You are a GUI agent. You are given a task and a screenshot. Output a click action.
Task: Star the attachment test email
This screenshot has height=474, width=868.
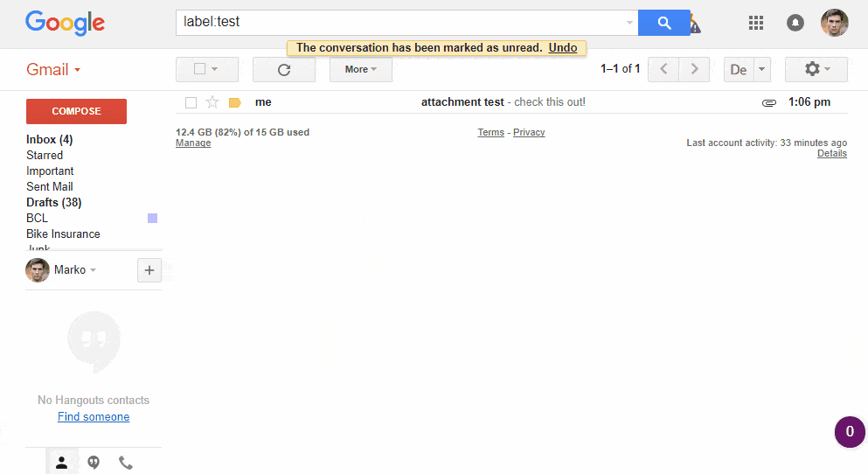tap(212, 102)
